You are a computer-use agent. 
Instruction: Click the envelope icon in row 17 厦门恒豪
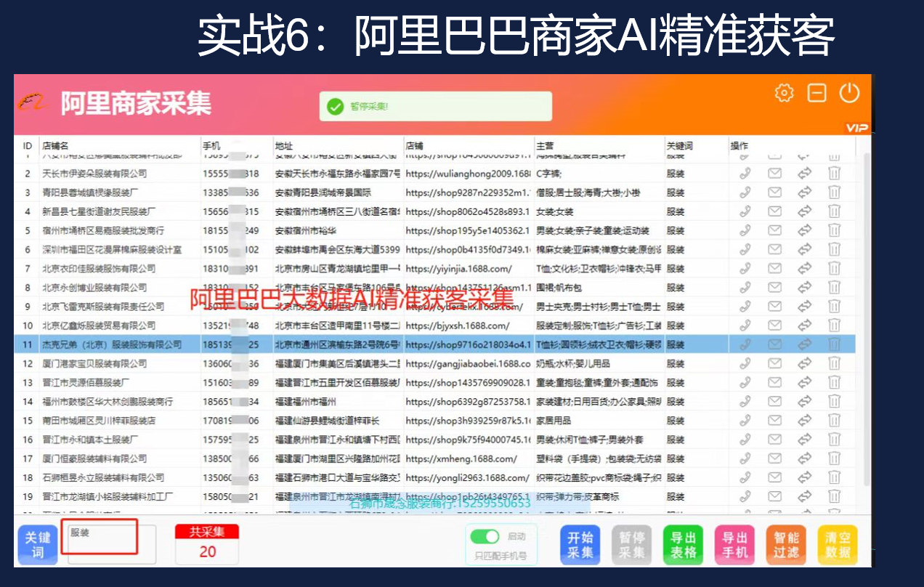tap(775, 458)
